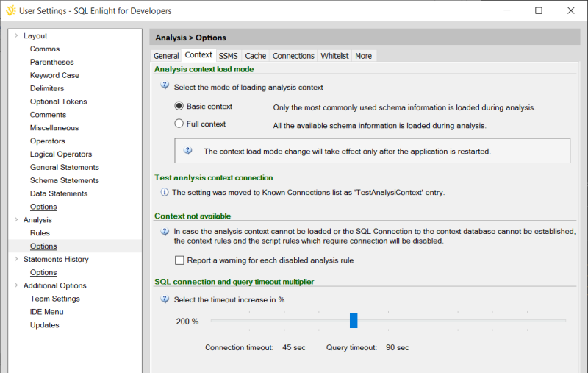Screen dimensions: 588x373
Task: Enable 'Report a warning for each disabled analysis rule'
Action: [179, 260]
